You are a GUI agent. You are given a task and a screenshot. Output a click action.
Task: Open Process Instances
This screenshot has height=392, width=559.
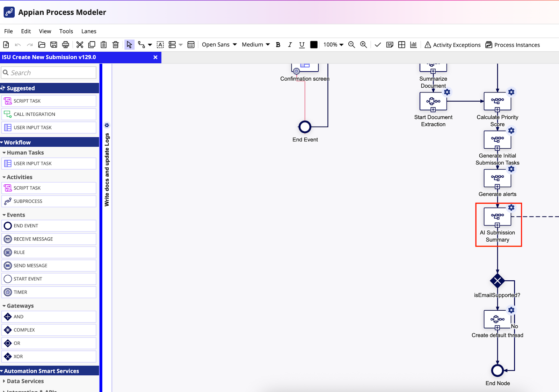pyautogui.click(x=513, y=45)
